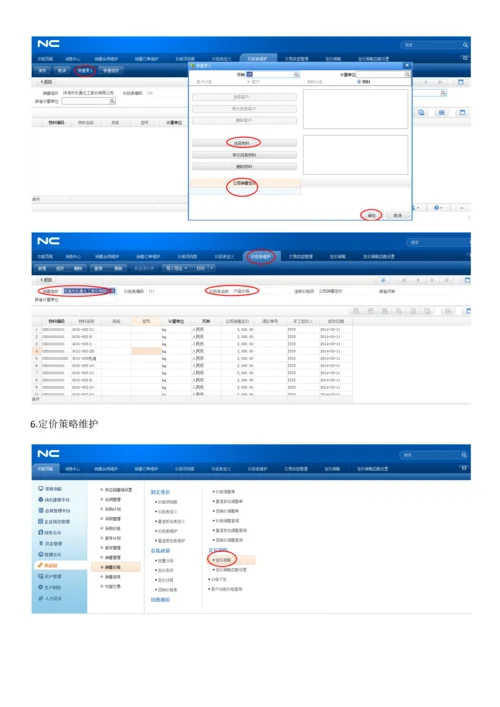500x707 pixels.
Task: Click 资产管理 icon in navigation sidebar
Action: point(41,576)
